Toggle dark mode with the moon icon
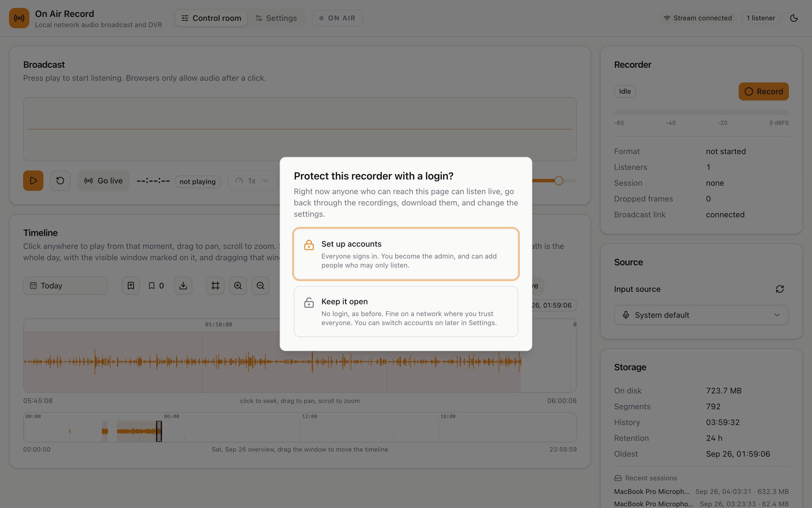This screenshot has height=508, width=812. 794,18
